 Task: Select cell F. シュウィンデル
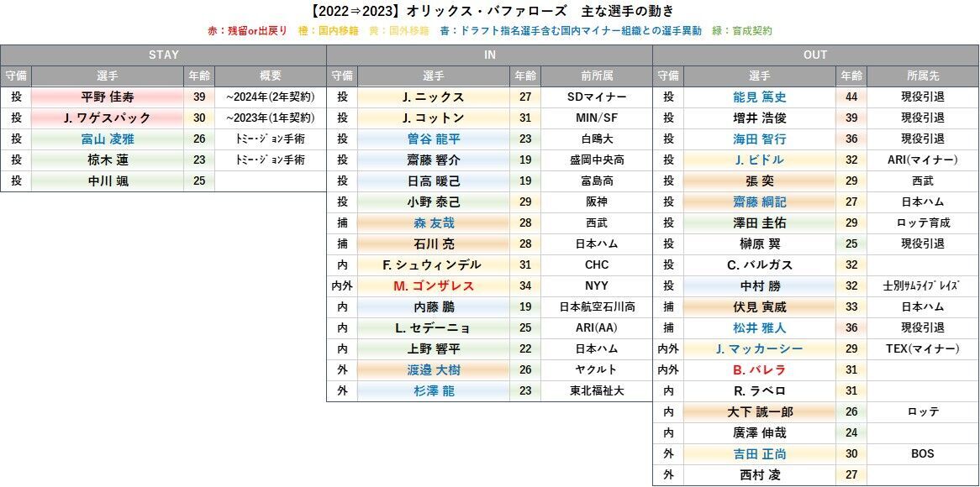tap(433, 264)
